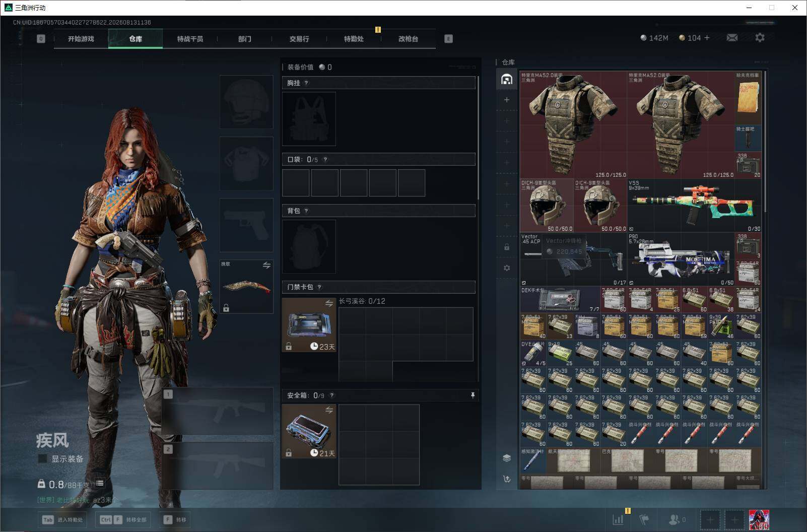Screen dimensions: 807x532
Task: Open the warehouse sidebar gear settings
Action: (507, 268)
